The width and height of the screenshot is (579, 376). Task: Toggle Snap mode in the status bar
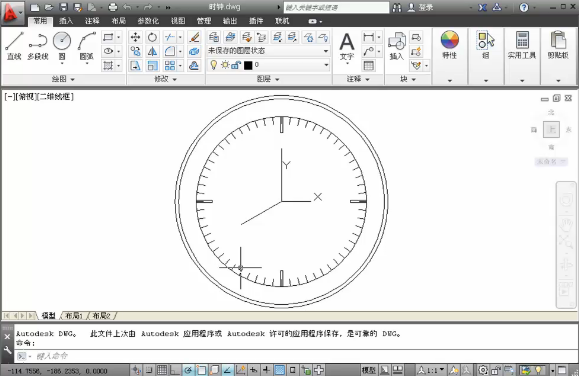coord(149,370)
